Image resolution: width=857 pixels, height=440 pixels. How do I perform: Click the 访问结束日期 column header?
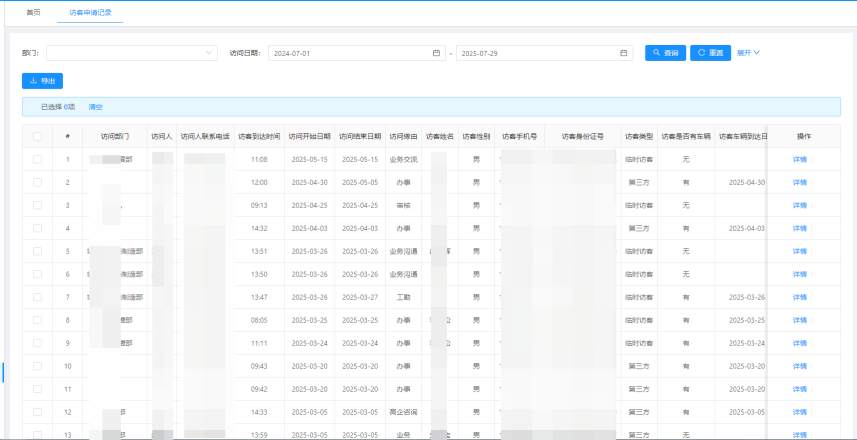coord(360,137)
